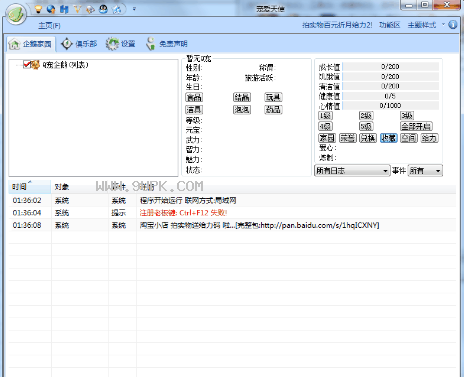
Task: Click the green round application logo button
Action: tap(16, 14)
